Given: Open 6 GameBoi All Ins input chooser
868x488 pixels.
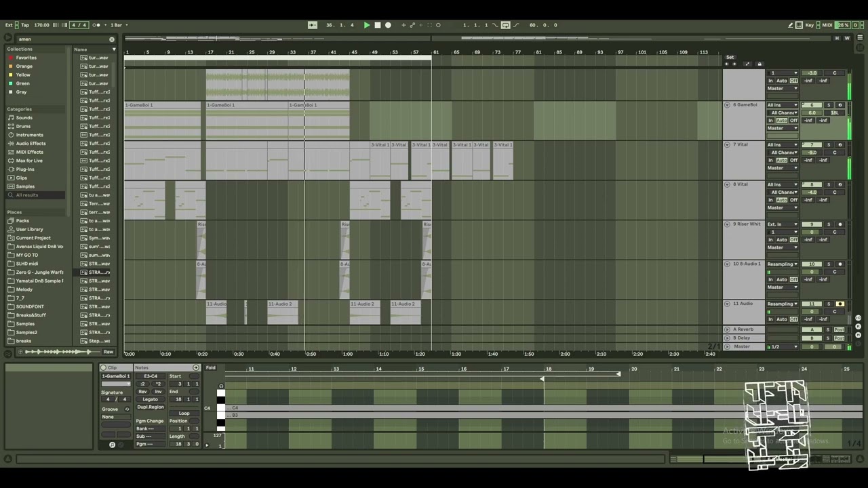Looking at the screenshot, I should tap(783, 105).
